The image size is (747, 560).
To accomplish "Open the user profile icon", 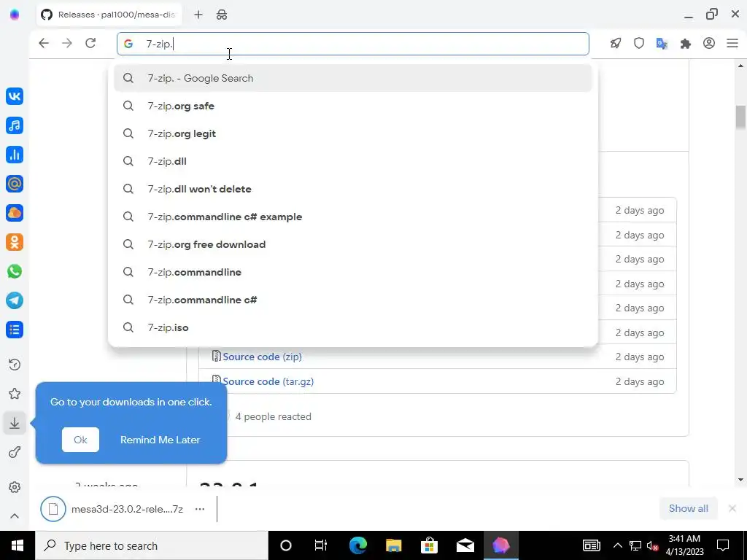I will (x=709, y=43).
